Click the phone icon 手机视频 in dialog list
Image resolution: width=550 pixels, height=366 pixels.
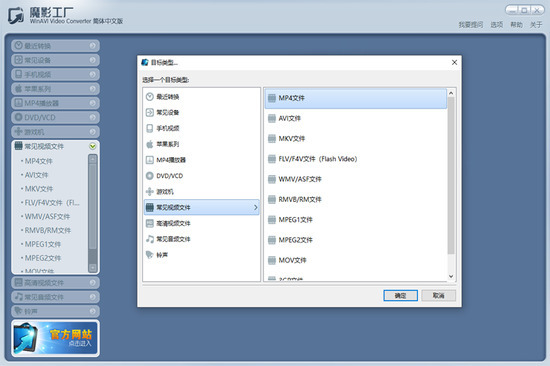click(150, 128)
